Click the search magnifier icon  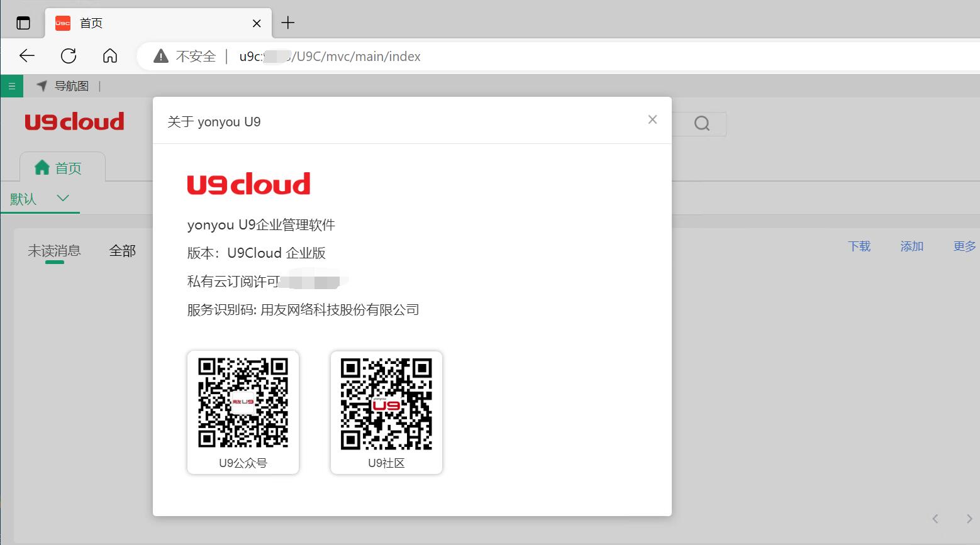point(702,124)
